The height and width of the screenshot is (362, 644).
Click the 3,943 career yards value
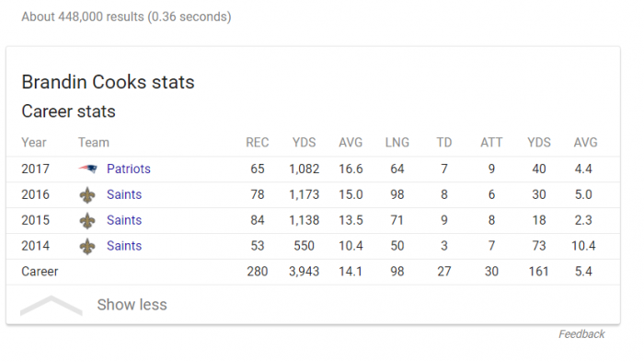(x=304, y=272)
